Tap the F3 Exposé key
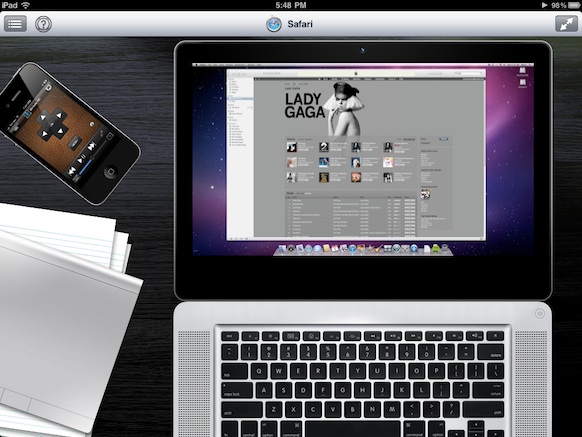Image resolution: width=582 pixels, height=437 pixels. [291, 336]
